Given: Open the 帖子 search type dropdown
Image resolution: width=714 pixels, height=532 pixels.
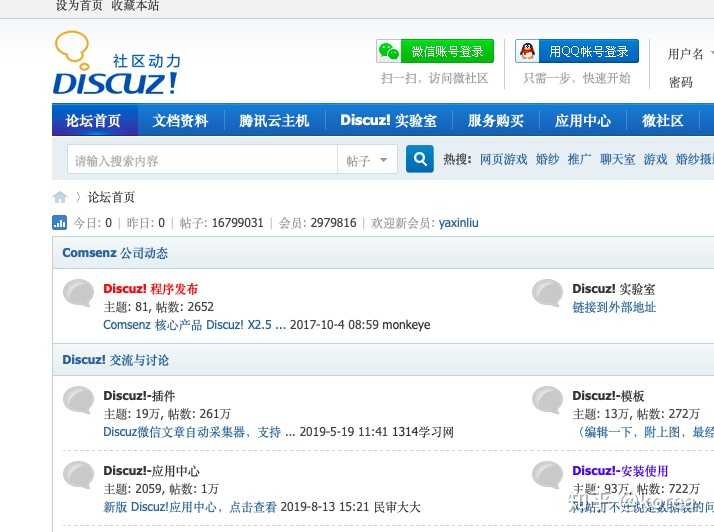Looking at the screenshot, I should [367, 159].
